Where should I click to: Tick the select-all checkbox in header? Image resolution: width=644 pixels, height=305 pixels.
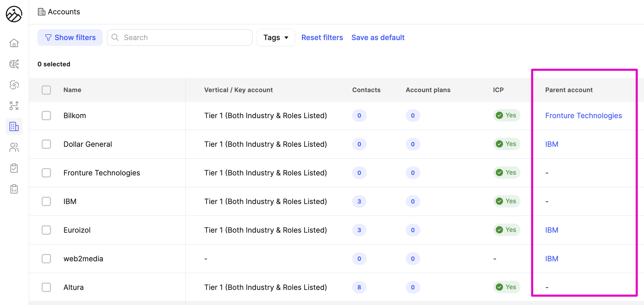point(46,90)
